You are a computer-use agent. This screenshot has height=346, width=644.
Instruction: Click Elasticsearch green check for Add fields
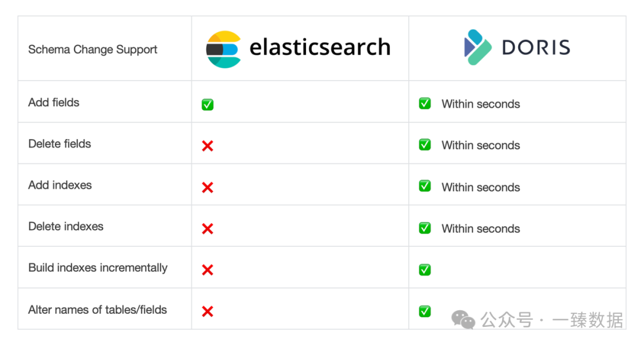click(208, 105)
